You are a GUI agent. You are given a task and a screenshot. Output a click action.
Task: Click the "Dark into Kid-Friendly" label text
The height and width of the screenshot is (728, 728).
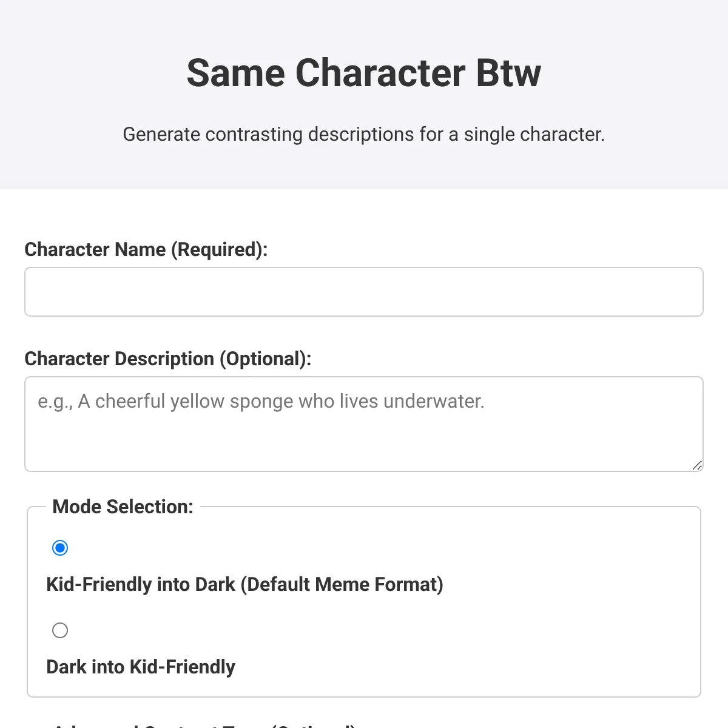click(141, 667)
